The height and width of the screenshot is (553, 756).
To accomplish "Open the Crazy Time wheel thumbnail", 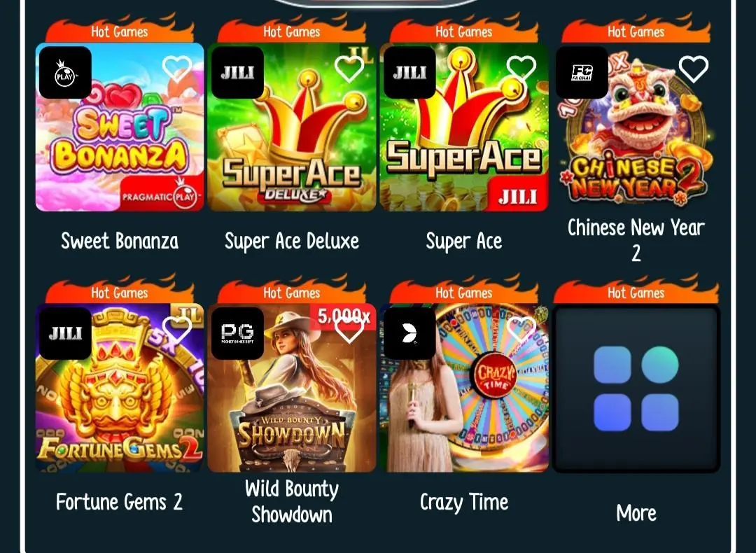I will 464,388.
